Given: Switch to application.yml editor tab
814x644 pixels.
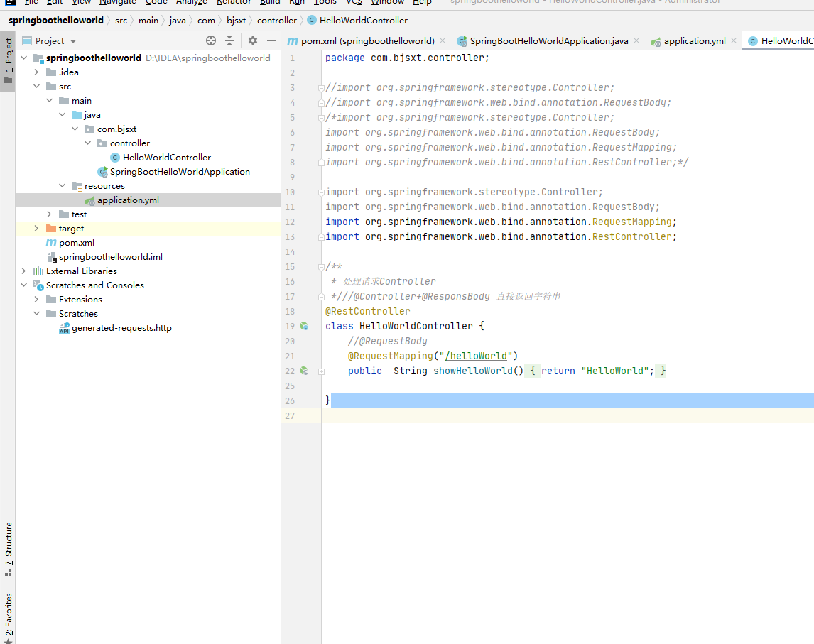Looking at the screenshot, I should [695, 40].
